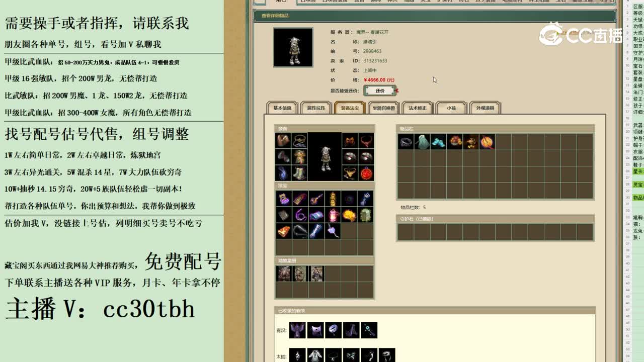Screen dimensions: 644x362
Task: Inspect the orange mask equipment icon
Action: coord(350,140)
